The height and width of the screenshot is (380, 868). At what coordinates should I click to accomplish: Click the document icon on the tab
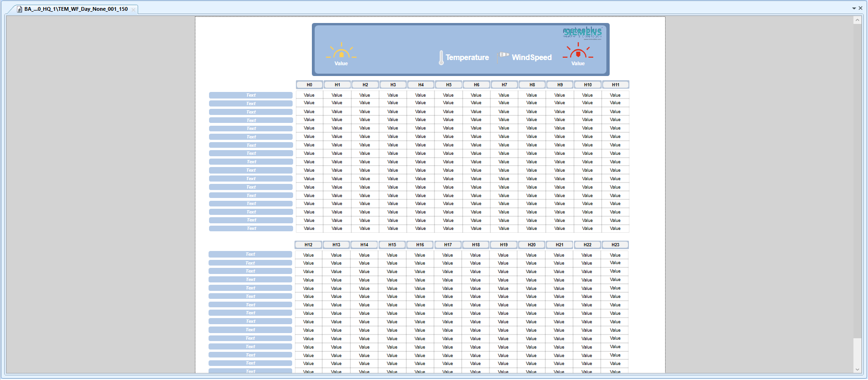pos(20,9)
